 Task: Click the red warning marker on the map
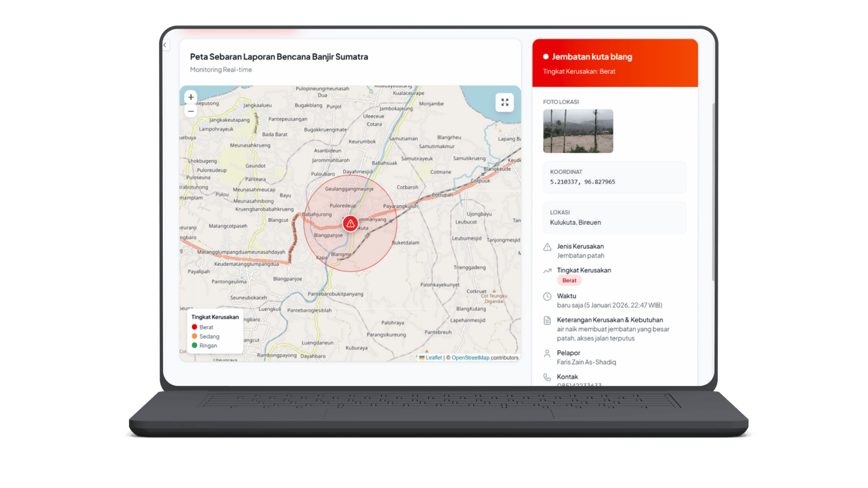[x=350, y=223]
